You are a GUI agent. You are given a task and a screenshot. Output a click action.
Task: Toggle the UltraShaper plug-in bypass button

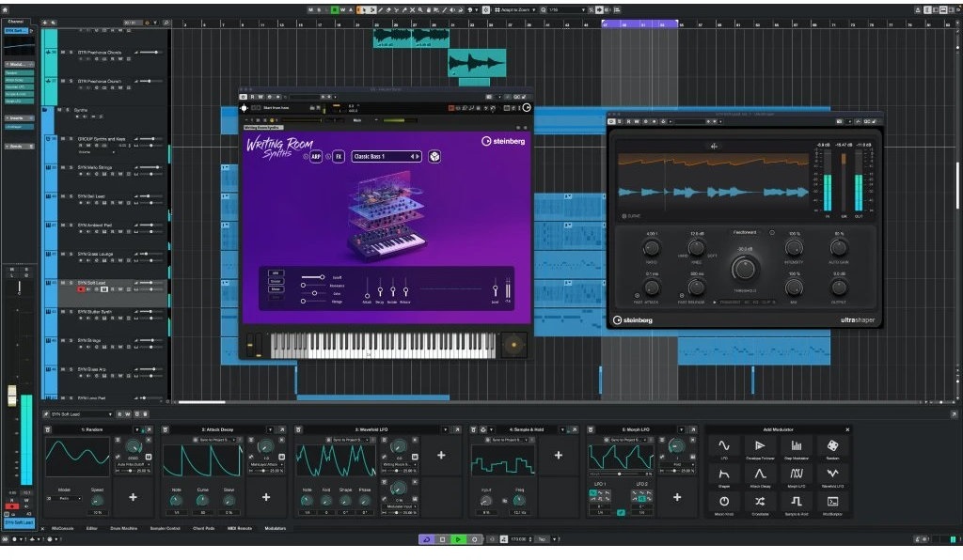(611, 121)
